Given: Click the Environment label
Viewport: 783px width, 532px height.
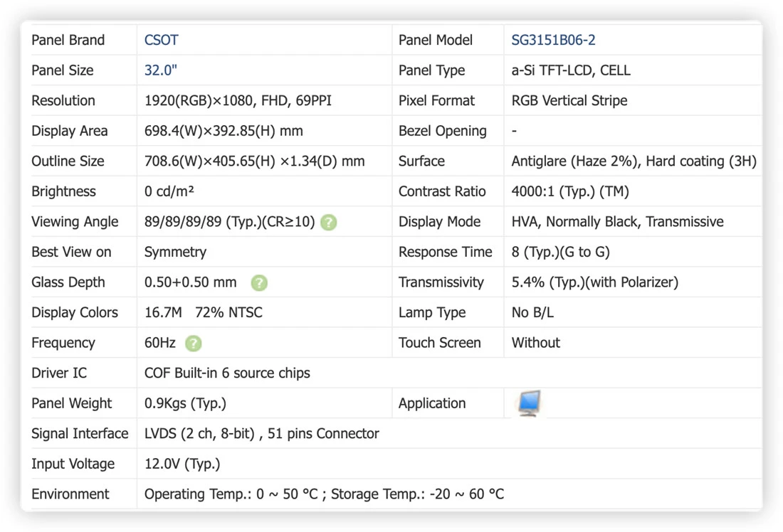Looking at the screenshot, I should click(x=70, y=494).
